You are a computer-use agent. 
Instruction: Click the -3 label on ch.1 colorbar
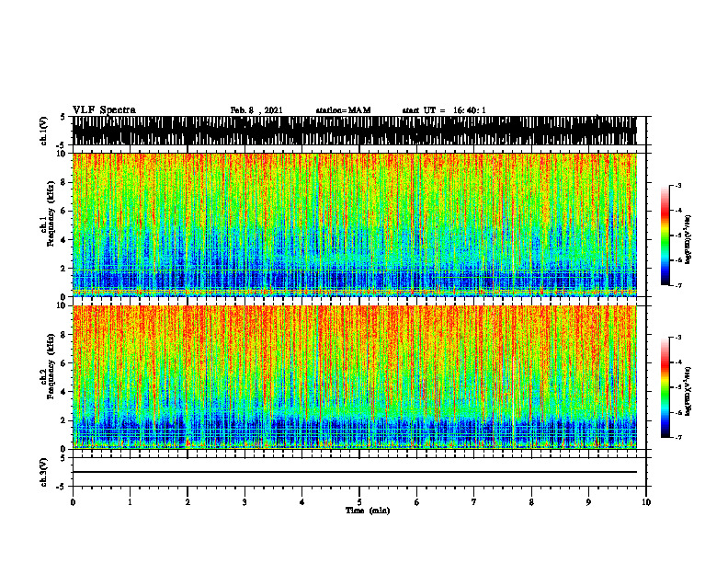coord(678,185)
